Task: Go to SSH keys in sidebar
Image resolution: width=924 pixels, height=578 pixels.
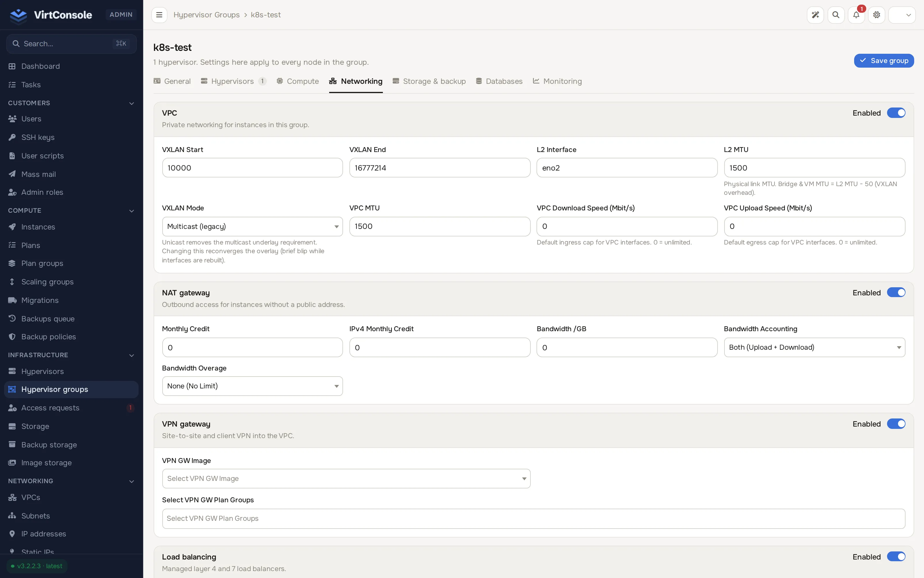Action: tap(71, 137)
